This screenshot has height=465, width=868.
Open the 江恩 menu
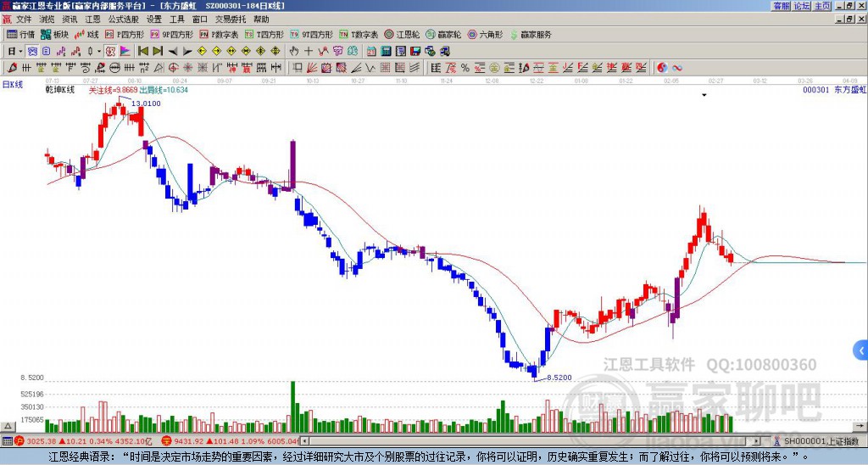coord(92,20)
